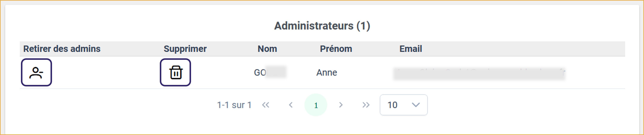Image resolution: width=644 pixels, height=135 pixels.
Task: Go to next page using right chevron
Action: pyautogui.click(x=341, y=105)
